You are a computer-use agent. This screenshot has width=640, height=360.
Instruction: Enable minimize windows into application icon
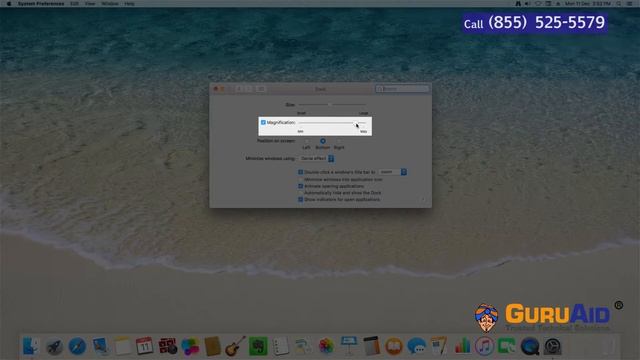coord(300,179)
